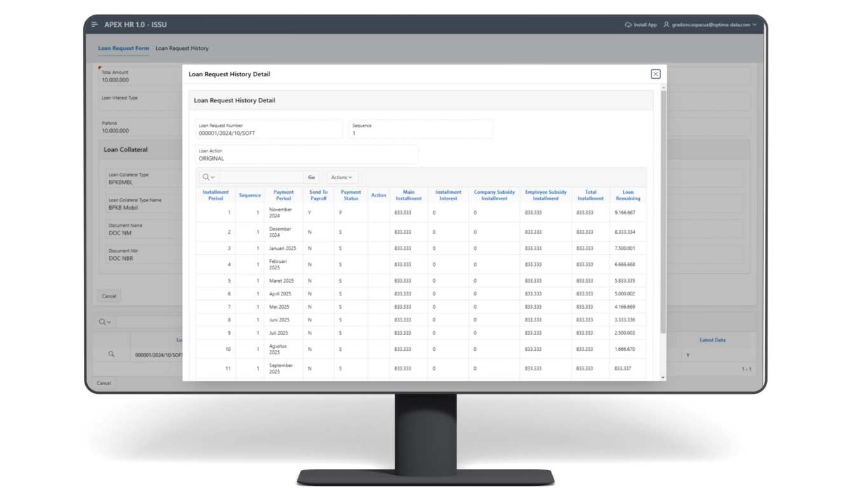This screenshot has width=868, height=488.
Task: Click the Total Installment column header
Action: [x=590, y=195]
